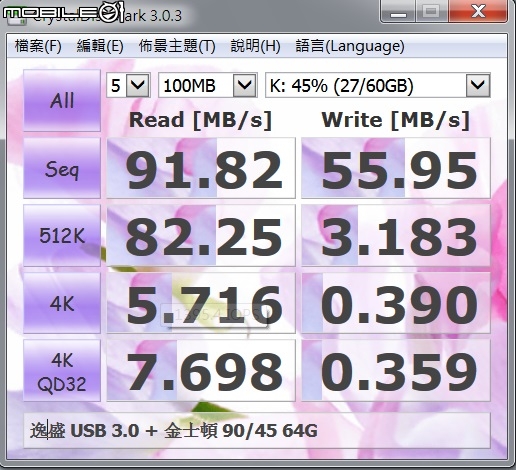Screen dimensions: 516x470
Task: Click the comment field with USB 3.0 text
Action: click(x=257, y=431)
